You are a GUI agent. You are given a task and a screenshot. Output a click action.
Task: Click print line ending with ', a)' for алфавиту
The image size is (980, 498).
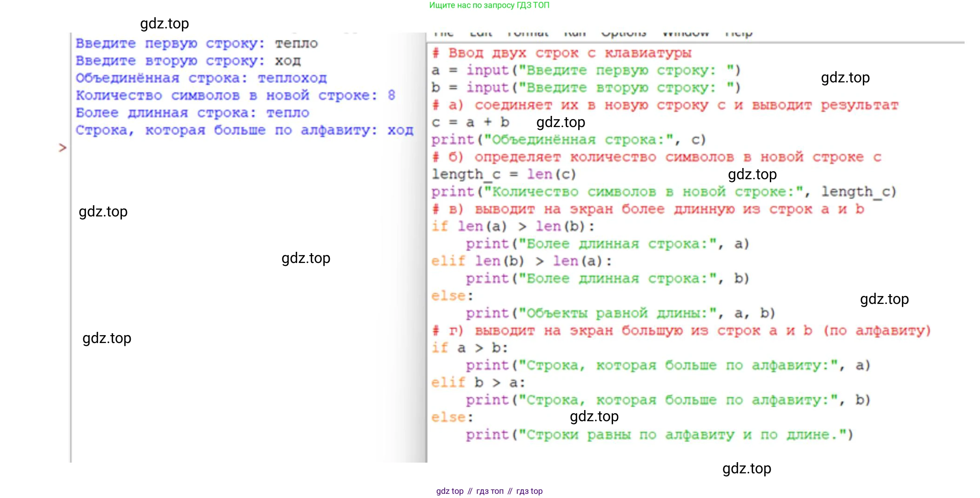click(668, 365)
